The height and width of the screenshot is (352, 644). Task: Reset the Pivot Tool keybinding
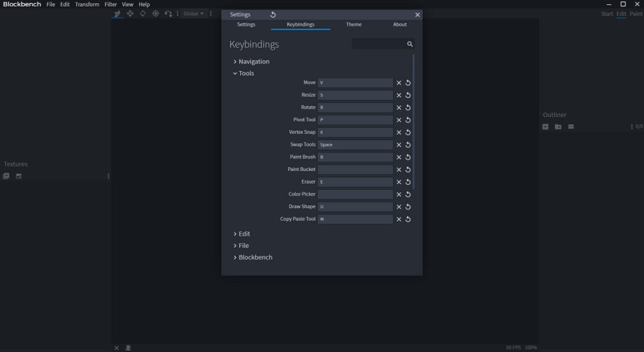click(x=408, y=120)
